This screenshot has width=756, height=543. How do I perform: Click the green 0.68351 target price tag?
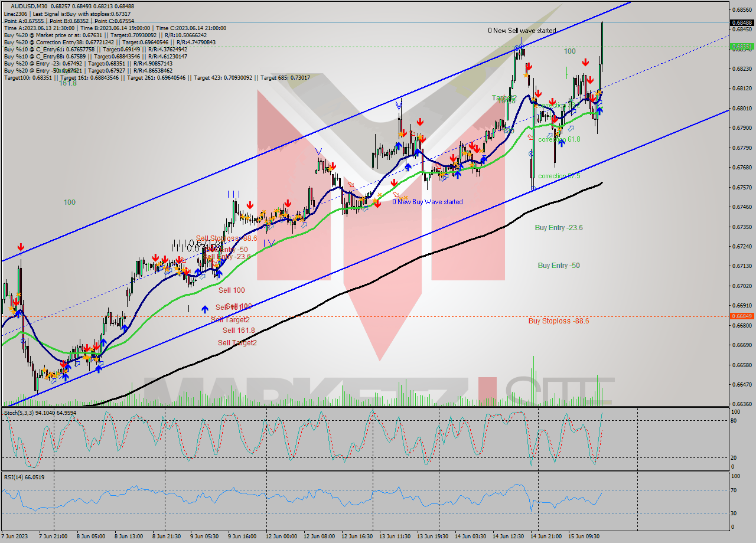(x=741, y=46)
